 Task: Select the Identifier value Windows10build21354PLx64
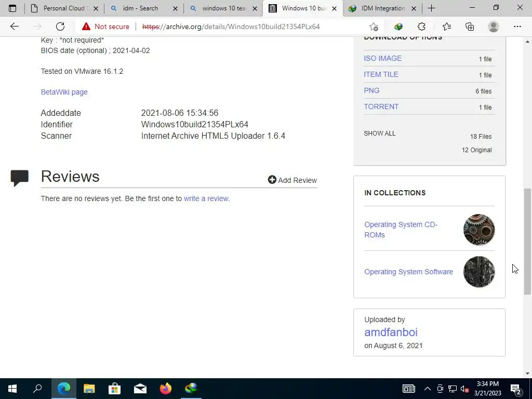195,125
